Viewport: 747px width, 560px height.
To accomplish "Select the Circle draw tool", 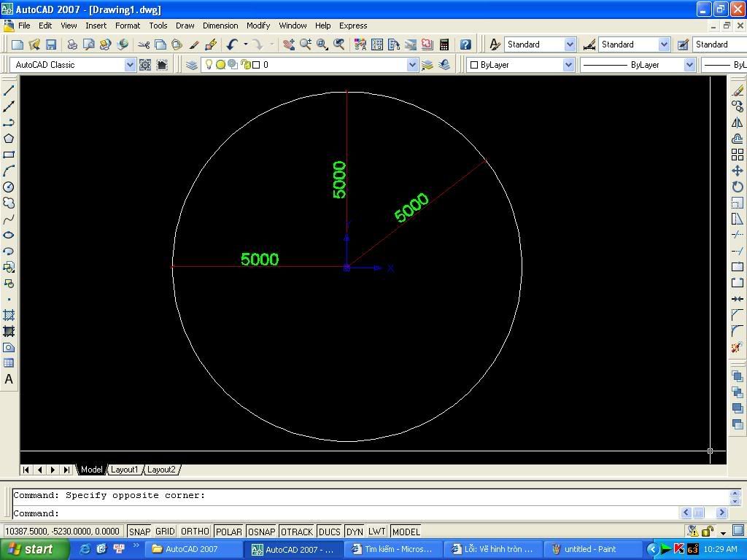I will tap(9, 187).
